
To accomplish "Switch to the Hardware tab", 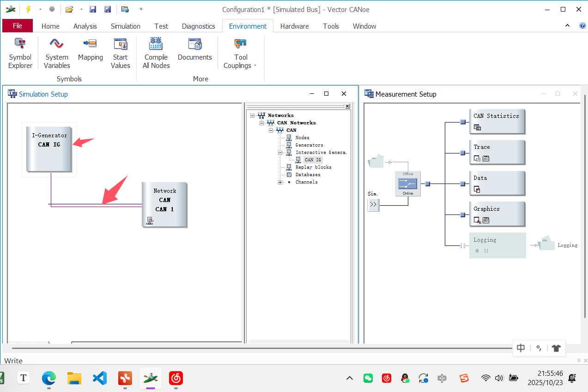I will pos(295,26).
